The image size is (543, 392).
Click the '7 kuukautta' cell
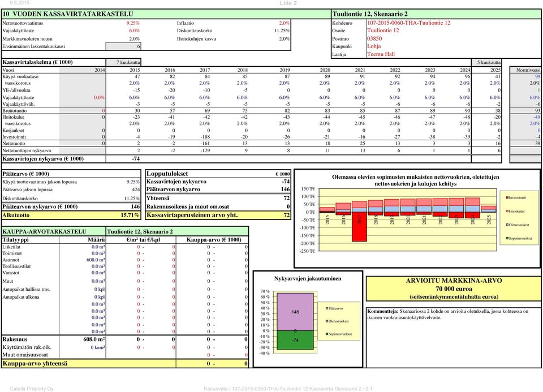(x=123, y=62)
